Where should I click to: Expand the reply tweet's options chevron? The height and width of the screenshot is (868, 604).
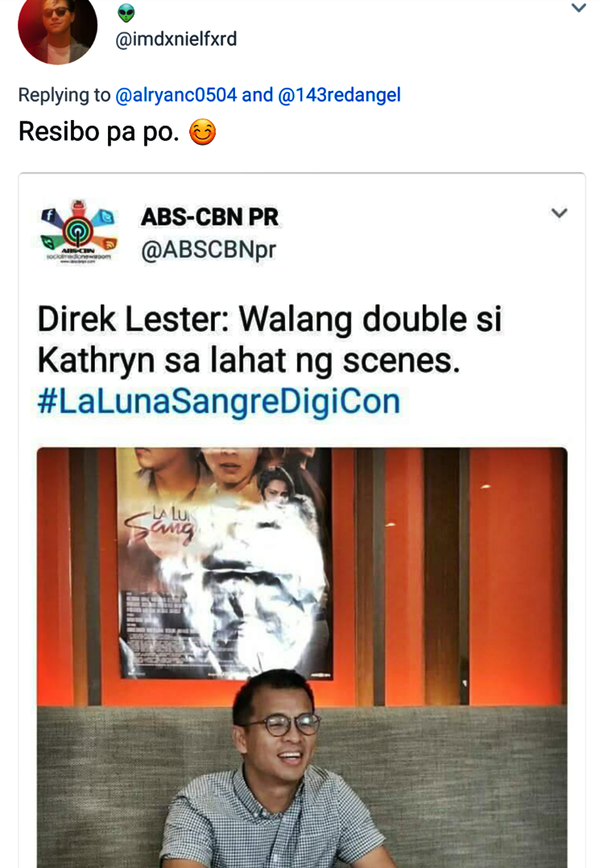click(578, 8)
